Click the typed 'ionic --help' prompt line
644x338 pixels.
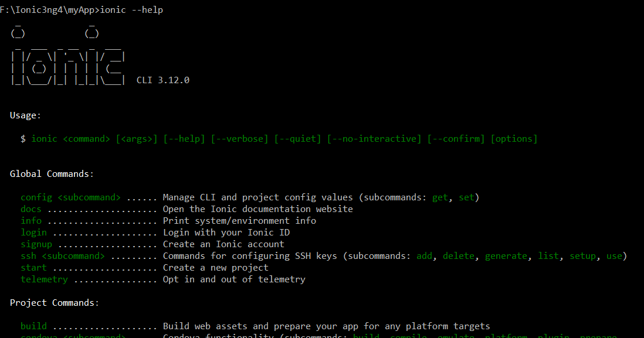point(82,10)
